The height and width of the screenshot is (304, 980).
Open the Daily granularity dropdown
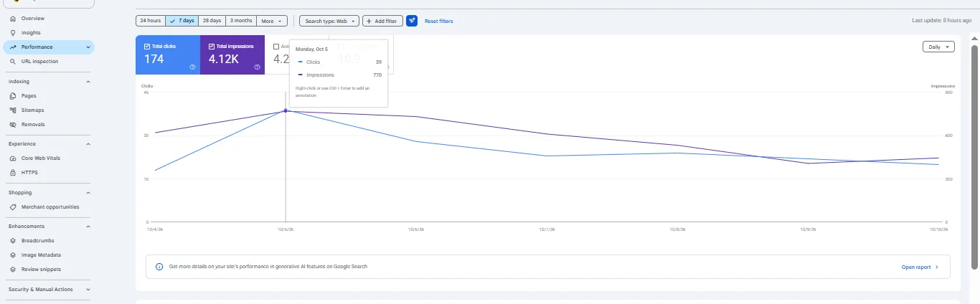click(x=938, y=47)
